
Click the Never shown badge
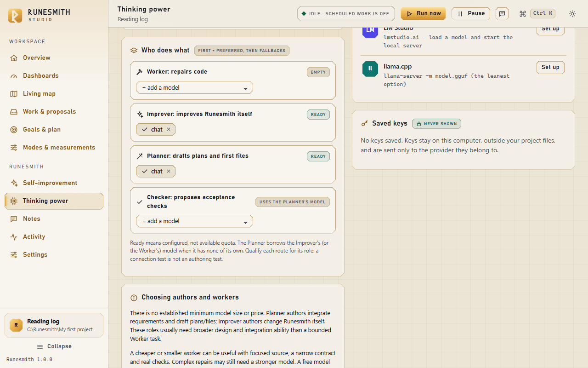tap(436, 124)
